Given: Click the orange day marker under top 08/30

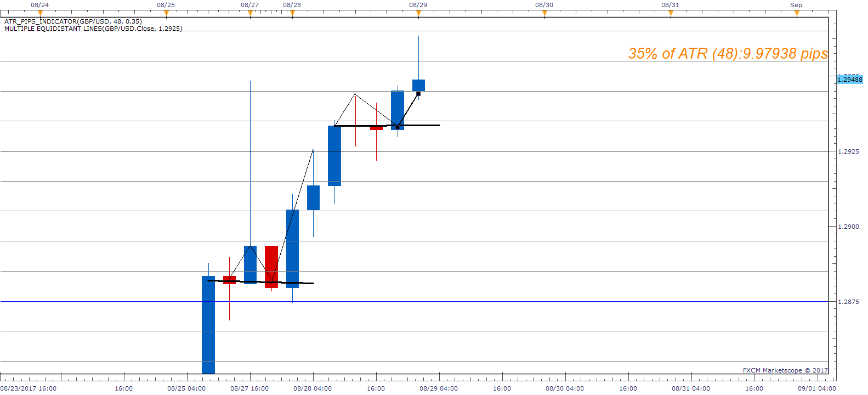Looking at the screenshot, I should pos(544,13).
